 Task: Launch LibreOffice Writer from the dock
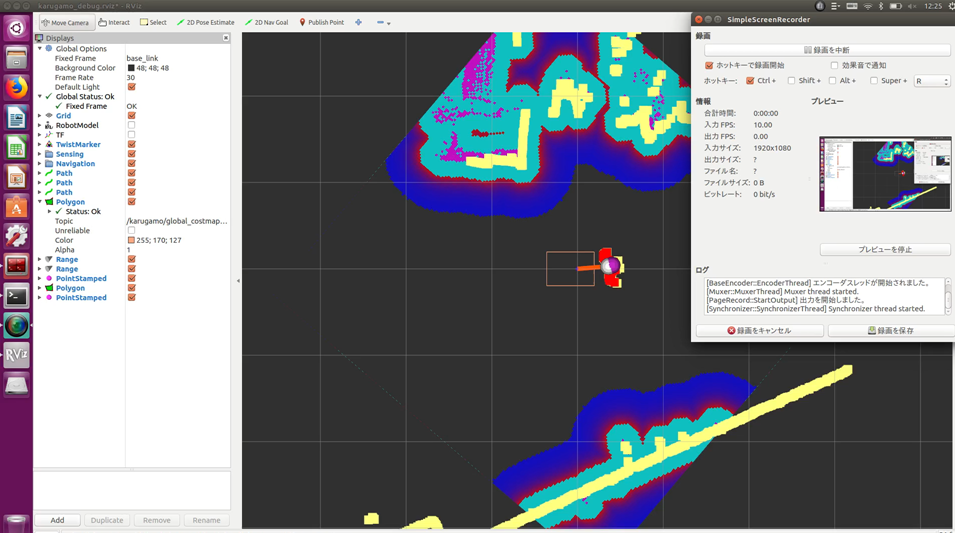[x=16, y=117]
